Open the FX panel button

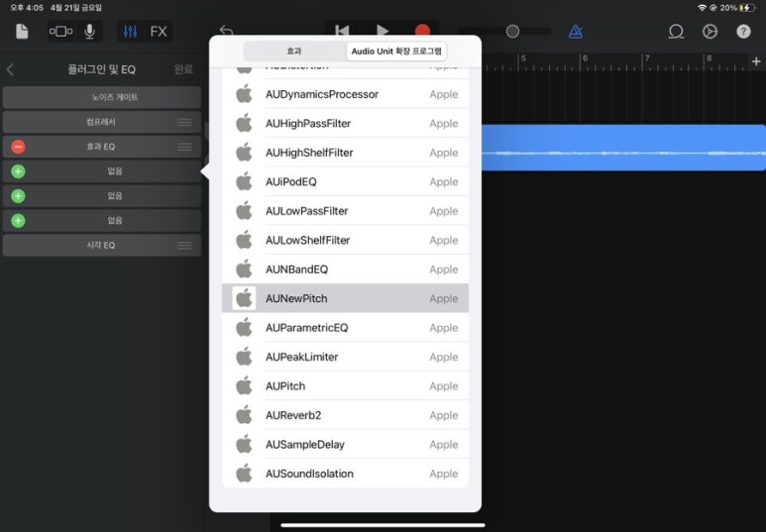159,32
